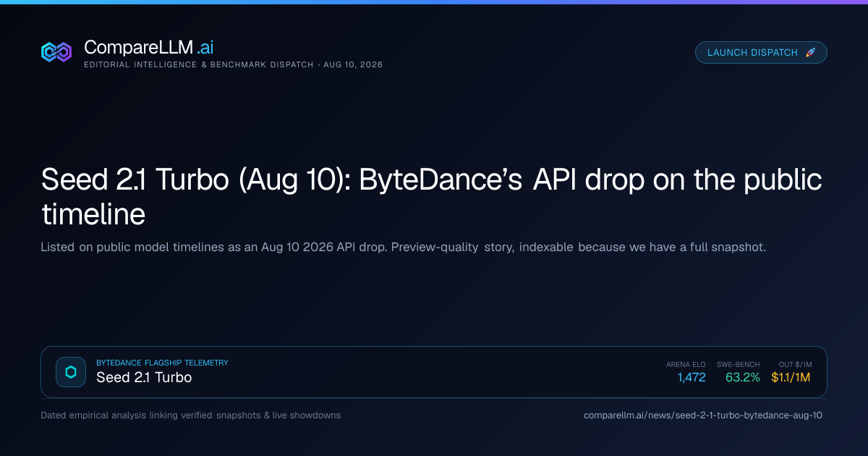
Task: Open the LAUNCH DISPATCH pill button
Action: [x=761, y=53]
